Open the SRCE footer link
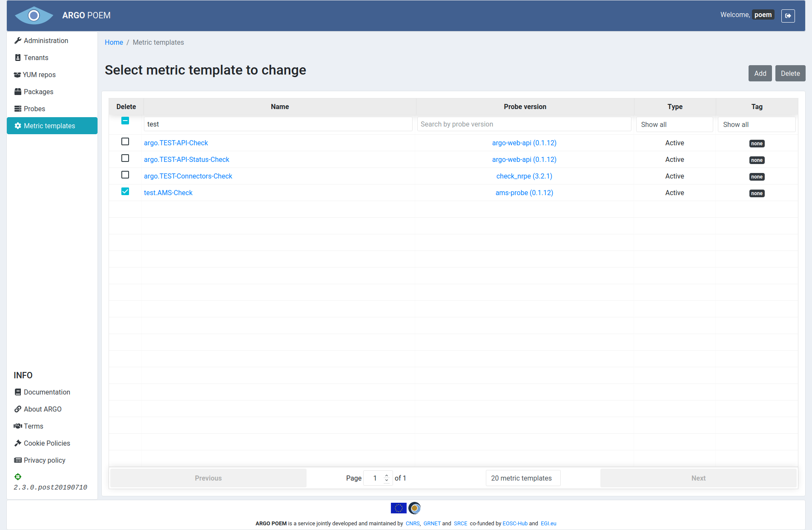Viewport: 812px width, 530px height. 460,524
